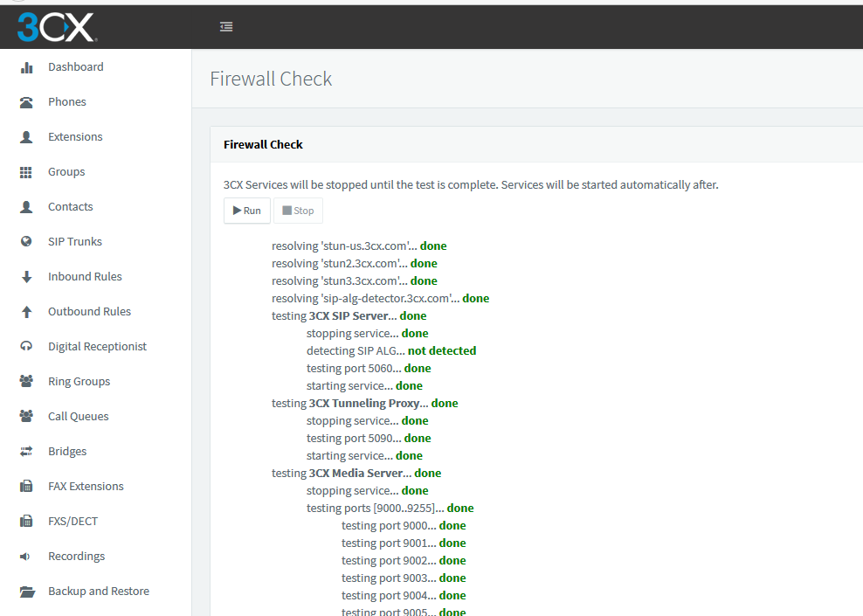Image resolution: width=863 pixels, height=616 pixels.
Task: Select the FXS/DECT menu entry
Action: [72, 522]
